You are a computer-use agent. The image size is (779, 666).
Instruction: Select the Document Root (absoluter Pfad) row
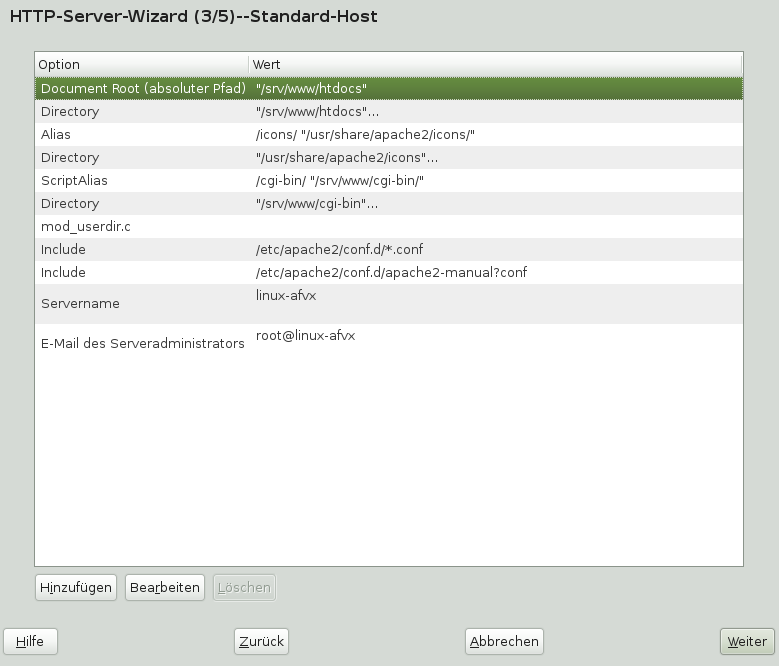tap(389, 88)
